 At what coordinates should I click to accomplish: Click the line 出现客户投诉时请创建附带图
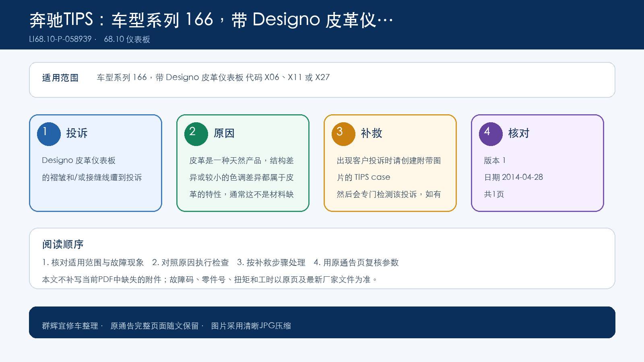(389, 160)
